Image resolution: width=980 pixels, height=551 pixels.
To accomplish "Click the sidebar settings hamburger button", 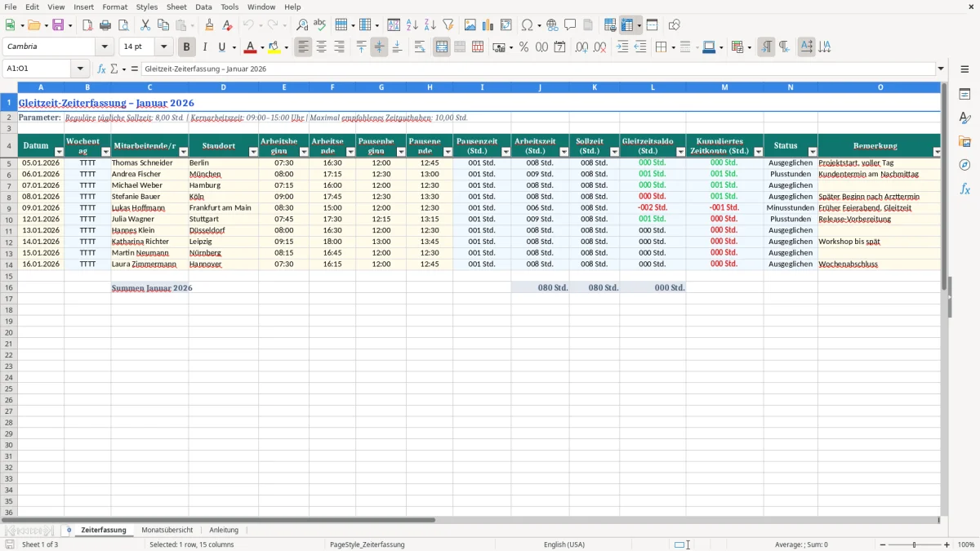I will click(x=965, y=69).
